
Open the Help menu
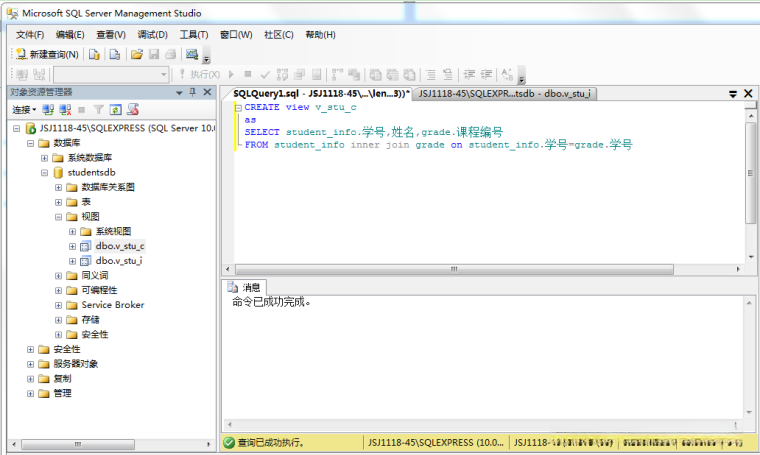(320, 34)
